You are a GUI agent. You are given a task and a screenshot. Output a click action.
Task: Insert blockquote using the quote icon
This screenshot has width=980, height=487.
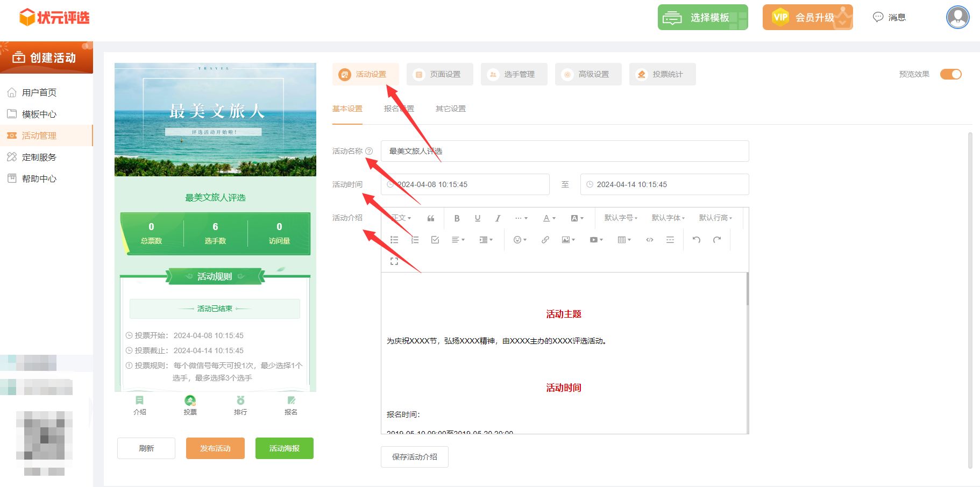pyautogui.click(x=431, y=218)
